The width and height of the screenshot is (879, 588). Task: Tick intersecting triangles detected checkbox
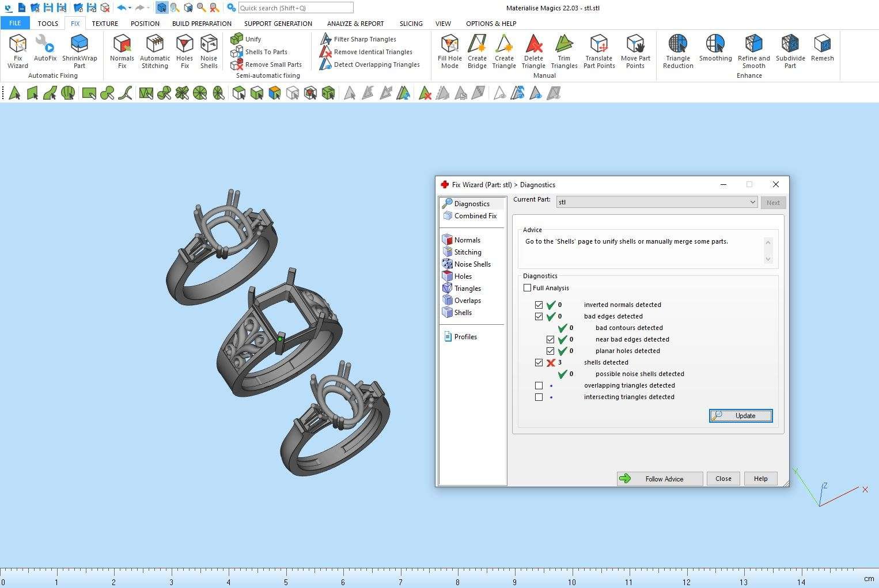point(539,397)
